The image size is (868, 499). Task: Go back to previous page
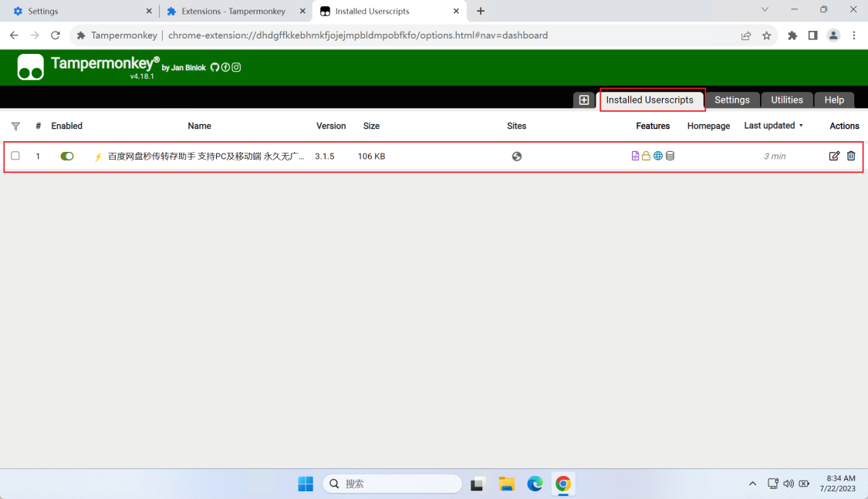click(x=14, y=35)
